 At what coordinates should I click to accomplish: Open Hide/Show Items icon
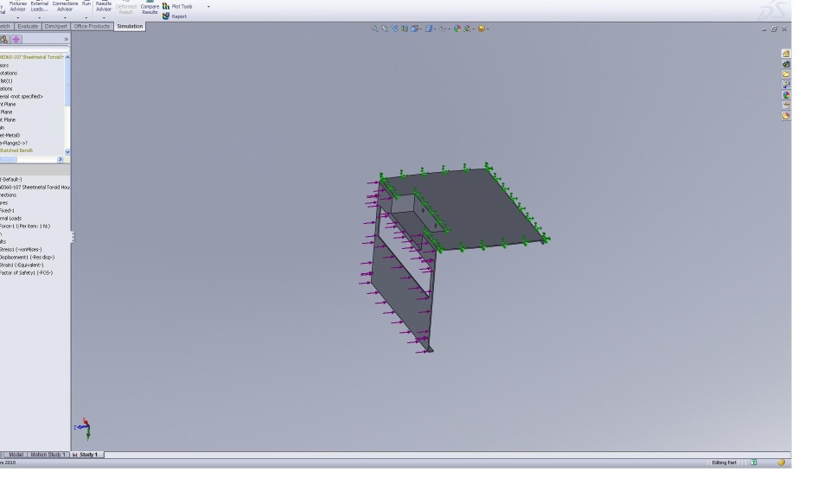tap(443, 29)
